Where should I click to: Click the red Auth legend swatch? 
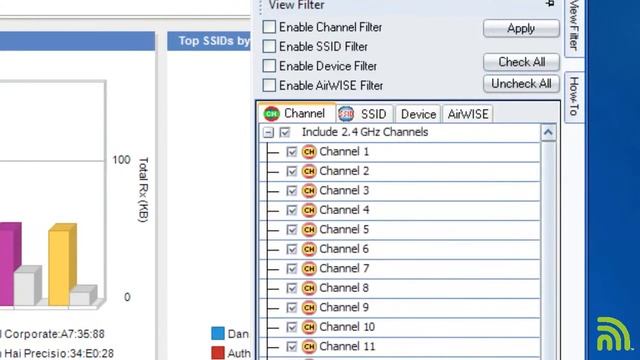pos(218,353)
